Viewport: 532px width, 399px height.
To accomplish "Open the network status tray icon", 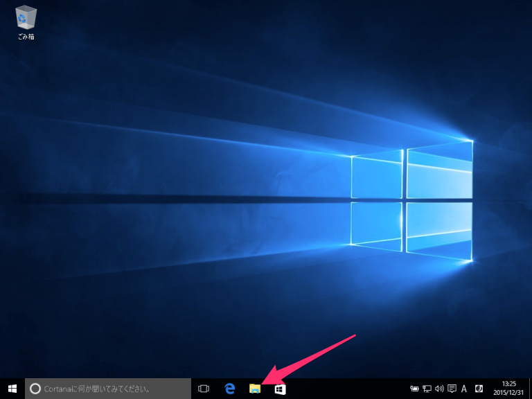I will (427, 389).
